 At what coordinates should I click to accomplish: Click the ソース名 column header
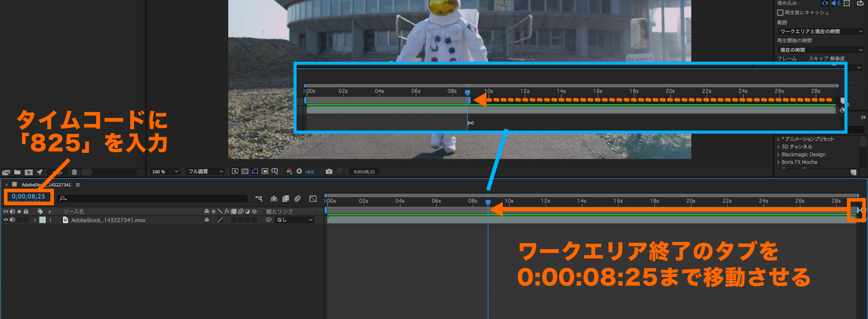click(74, 211)
